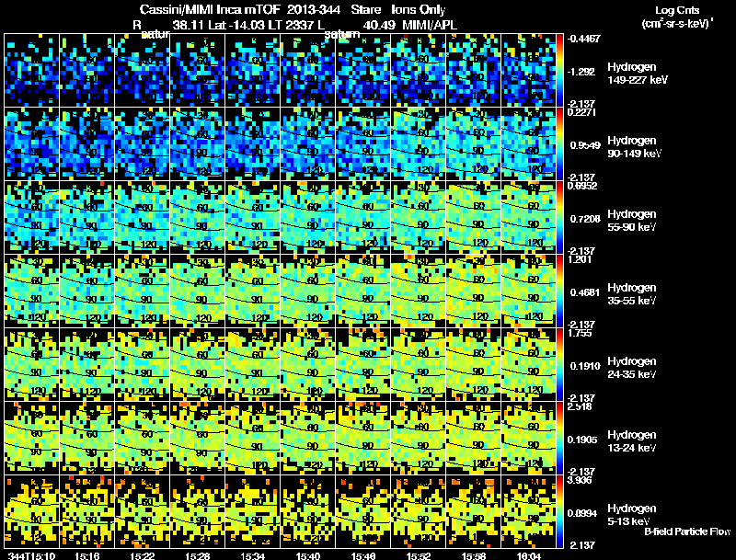Click the color bar for the 5-13 keV row
The height and width of the screenshot is (560, 736).
[559, 512]
